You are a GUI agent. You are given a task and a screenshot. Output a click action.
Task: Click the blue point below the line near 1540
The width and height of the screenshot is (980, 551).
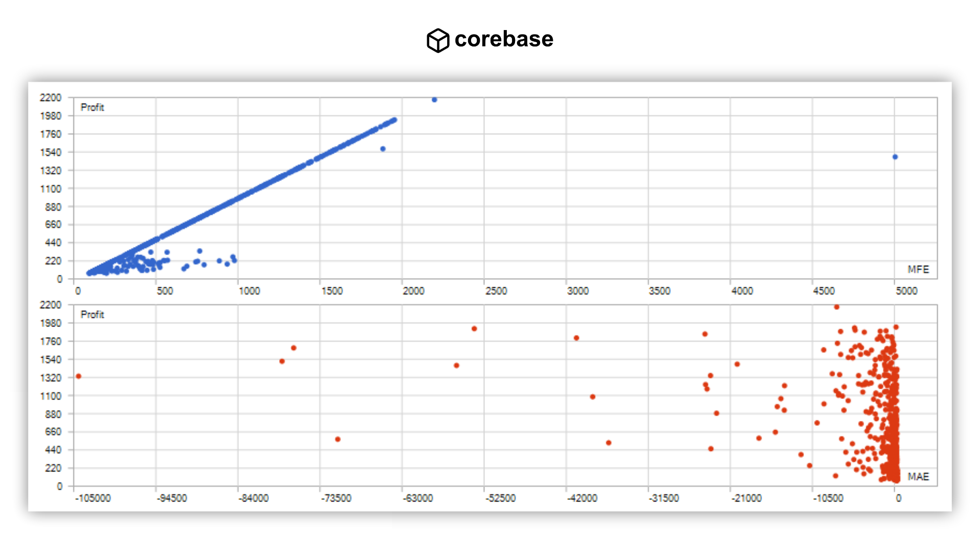[383, 149]
